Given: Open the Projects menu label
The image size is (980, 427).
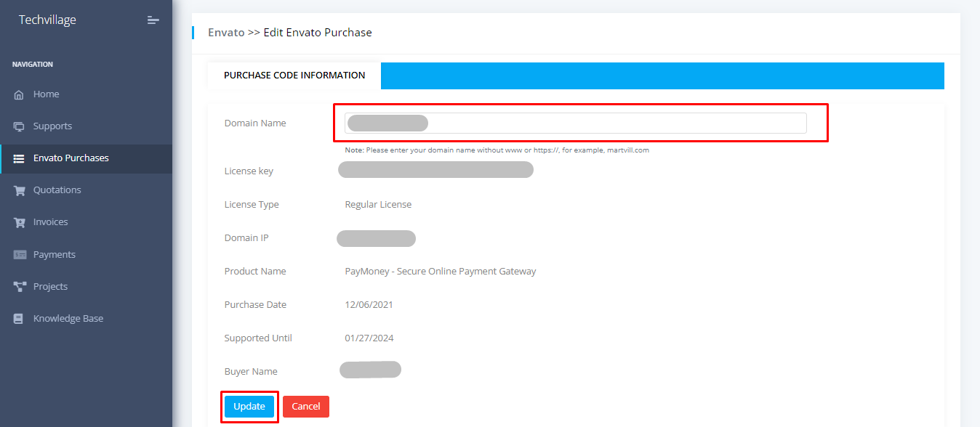Looking at the screenshot, I should coord(50,287).
